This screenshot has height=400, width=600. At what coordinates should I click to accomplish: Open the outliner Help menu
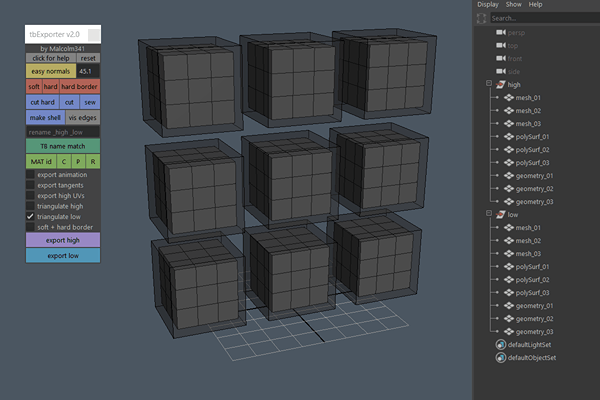536,5
